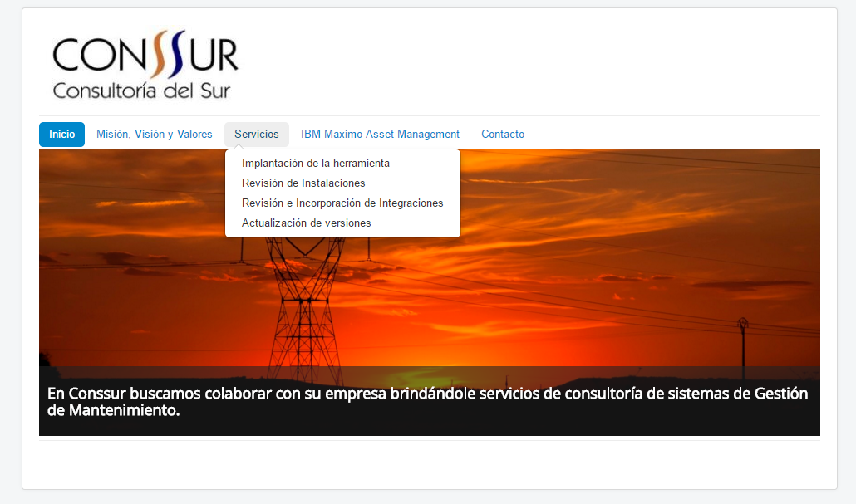Go to the Inicio home tab
The width and height of the screenshot is (856, 504).
61,135
